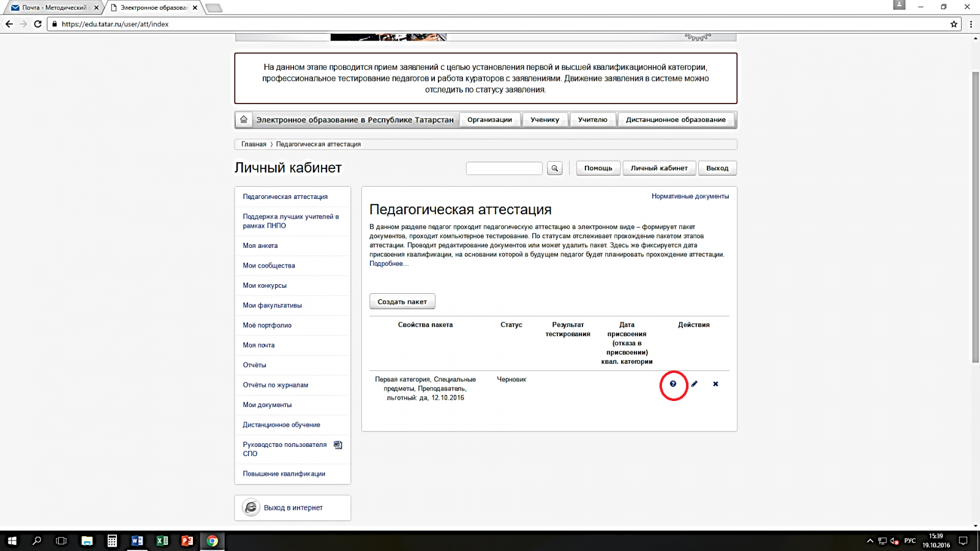Select Моё портфолио in the sidebar
The height and width of the screenshot is (551, 980).
pyautogui.click(x=267, y=325)
